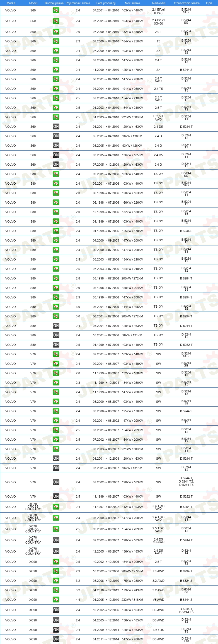Viewport: 218px width, 644px height.
Task: Select the 'D 5244 T, D 5244 T2, D 5244 T5' cell
Action: (186, 481)
